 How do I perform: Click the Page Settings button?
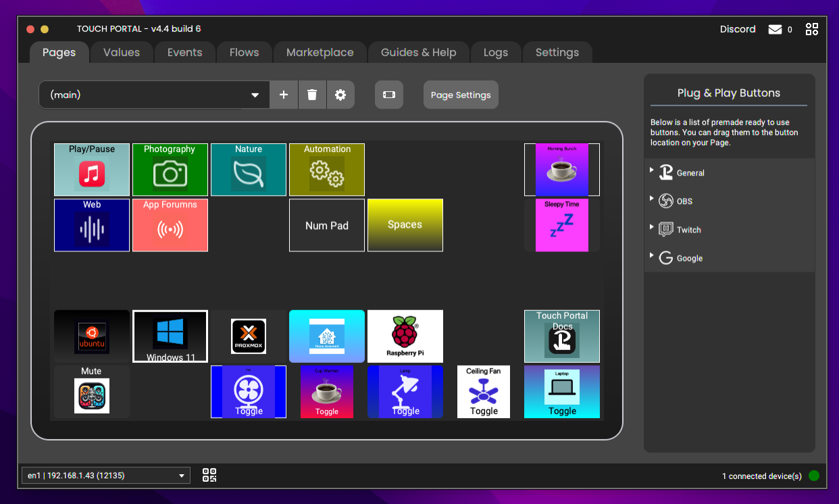coord(461,95)
